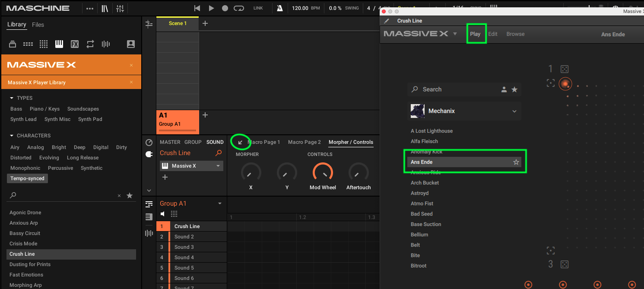Filter by the Evolving character tag
The height and width of the screenshot is (289, 644).
point(49,158)
